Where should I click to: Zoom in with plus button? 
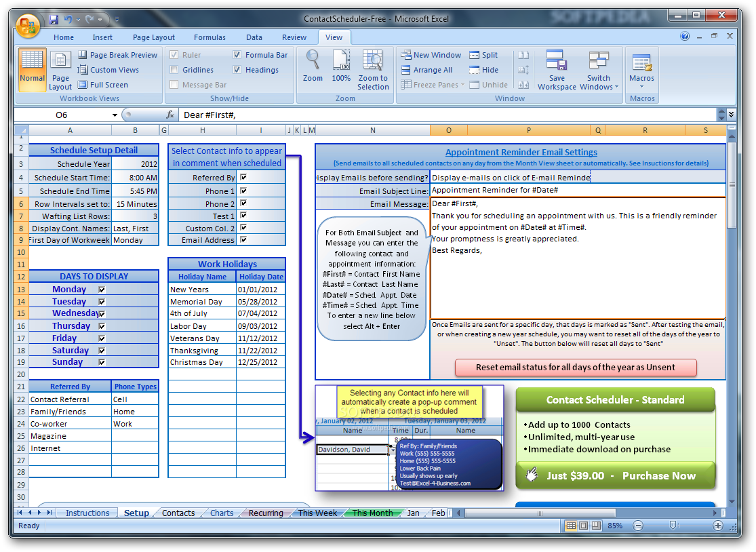tap(718, 526)
